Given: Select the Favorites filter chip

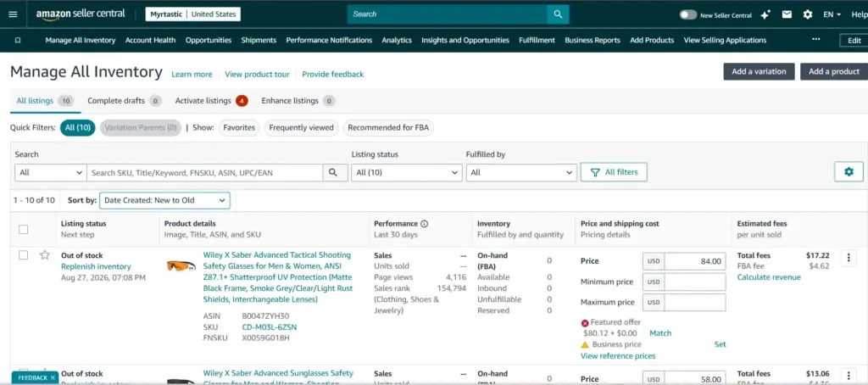Looking at the screenshot, I should point(239,128).
